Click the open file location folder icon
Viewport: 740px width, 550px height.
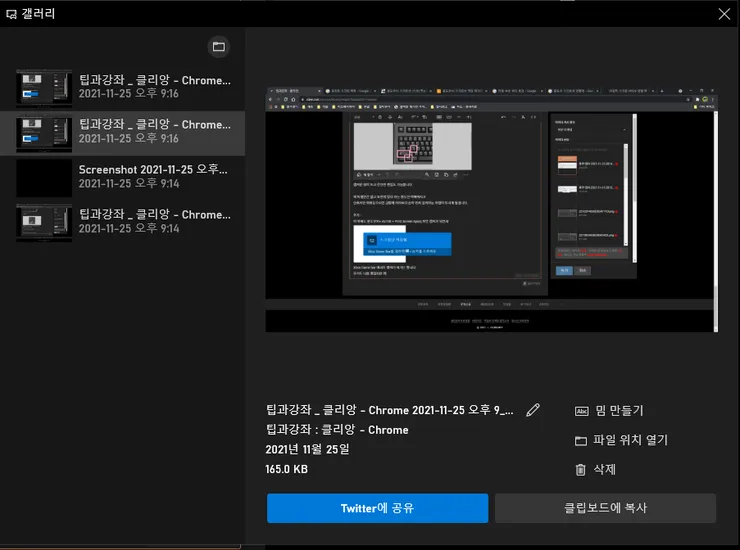[x=581, y=440]
